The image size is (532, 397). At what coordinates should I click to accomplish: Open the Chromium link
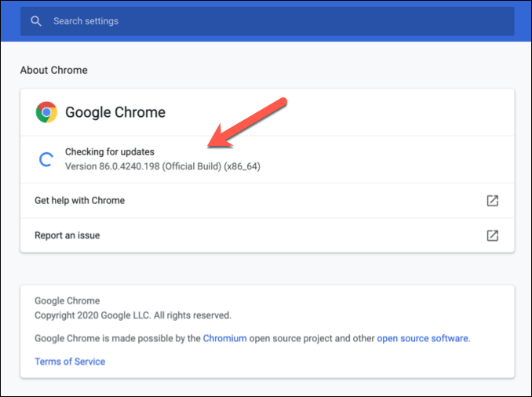click(224, 339)
